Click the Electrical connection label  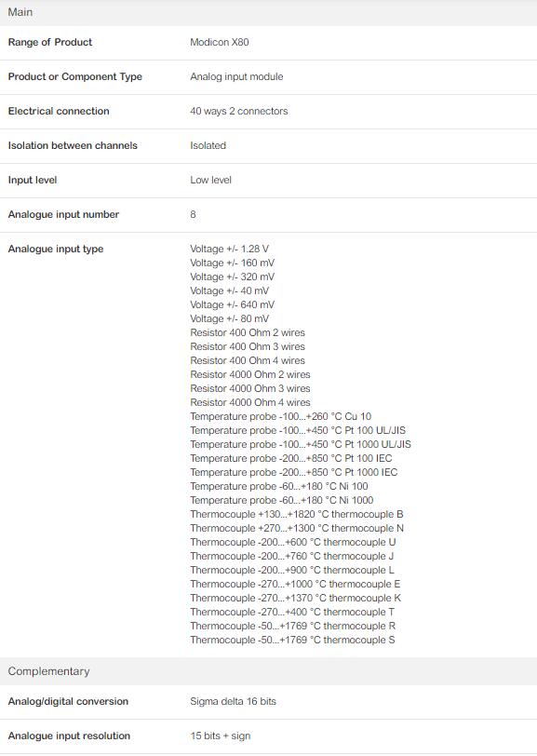click(59, 111)
